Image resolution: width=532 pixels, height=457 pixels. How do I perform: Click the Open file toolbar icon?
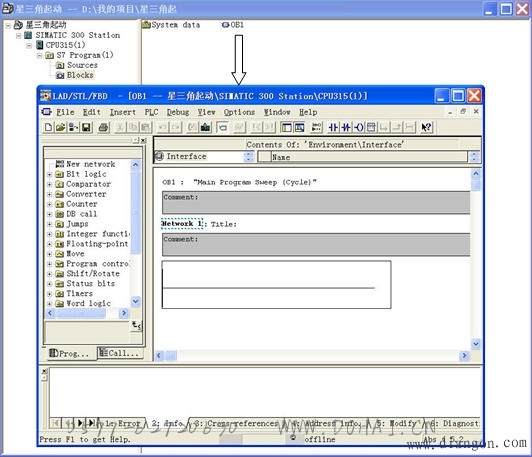pos(61,127)
